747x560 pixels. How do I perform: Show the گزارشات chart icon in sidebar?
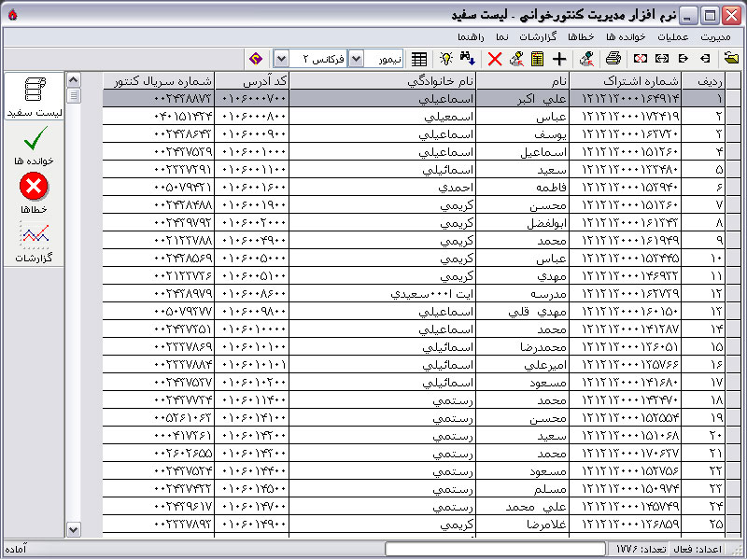[34, 243]
